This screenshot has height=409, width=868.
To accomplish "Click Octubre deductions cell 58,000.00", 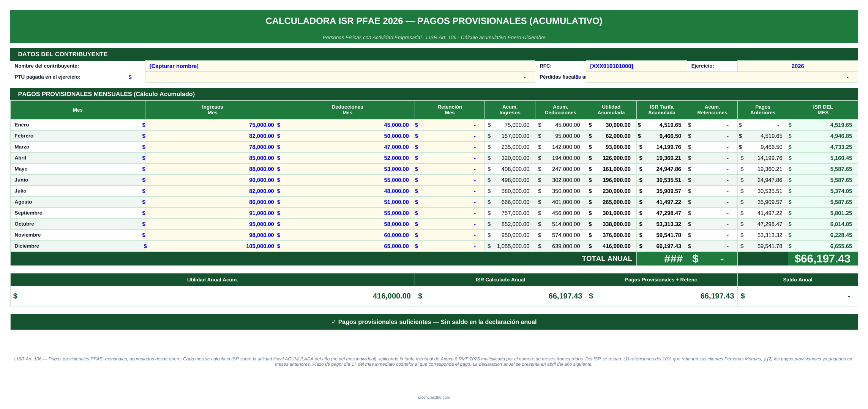I will 347,224.
